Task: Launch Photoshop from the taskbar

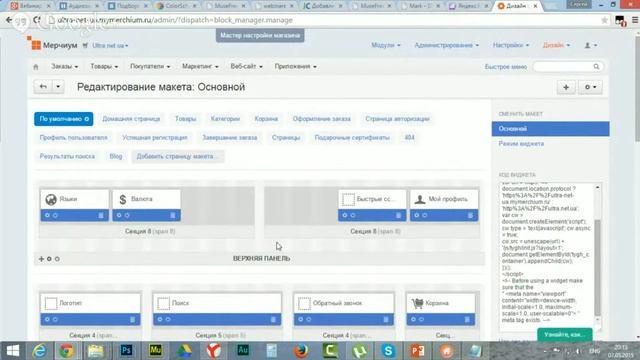Action: click(x=126, y=350)
